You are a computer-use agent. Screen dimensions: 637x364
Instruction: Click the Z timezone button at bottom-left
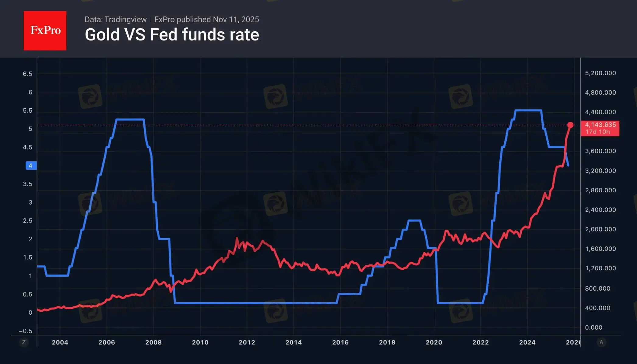pos(24,342)
